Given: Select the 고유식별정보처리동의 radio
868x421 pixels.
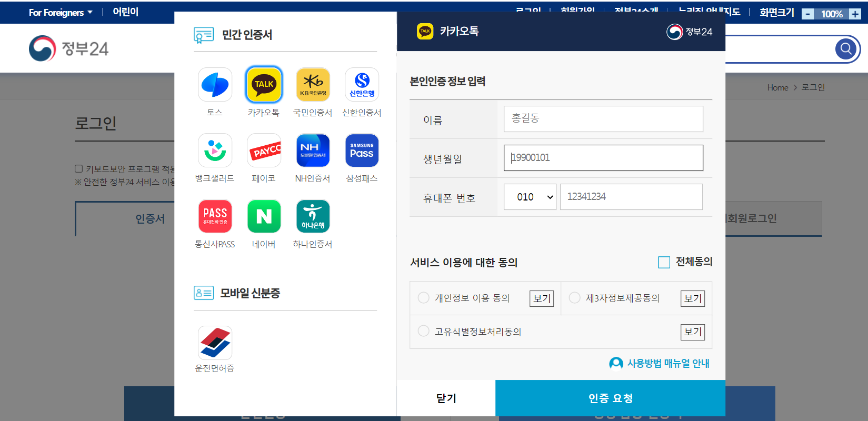Looking at the screenshot, I should (423, 331).
